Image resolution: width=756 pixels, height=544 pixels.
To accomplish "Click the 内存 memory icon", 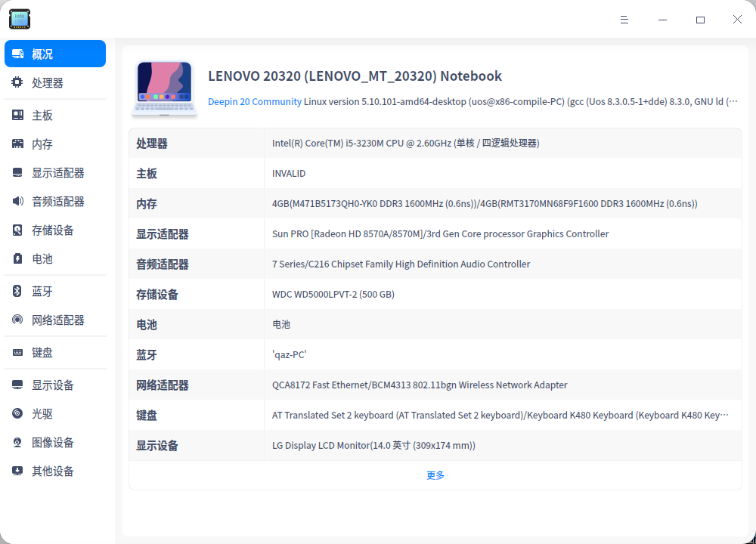I will point(17,144).
